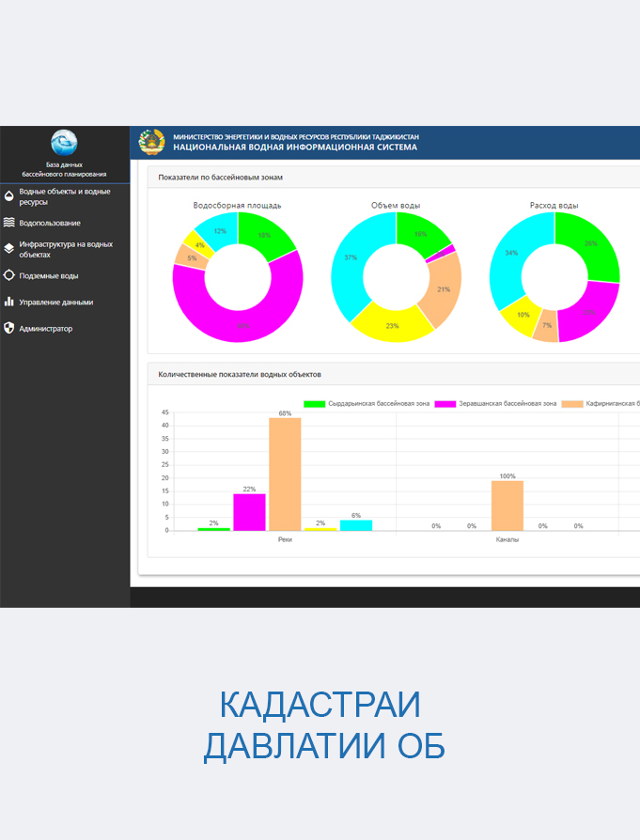Viewport: 640px width, 840px height.
Task: Click the bar chart icon for Управление данными
Action: pos(9,302)
